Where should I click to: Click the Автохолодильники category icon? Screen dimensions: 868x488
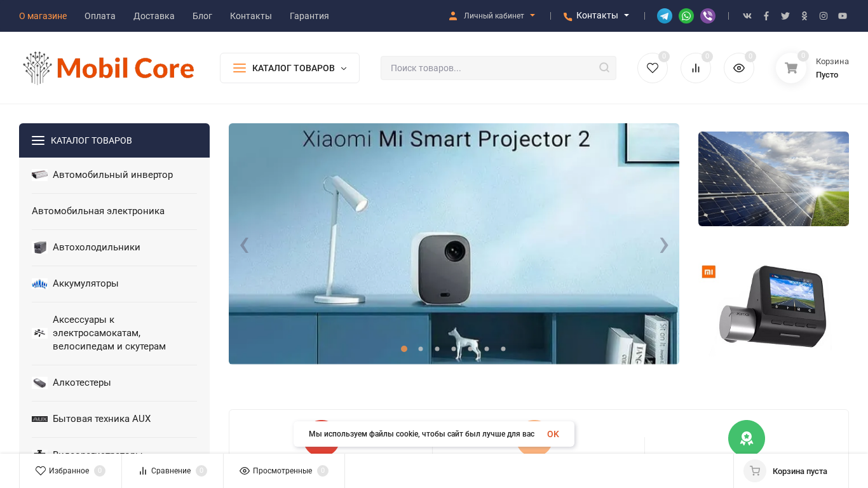(39, 247)
